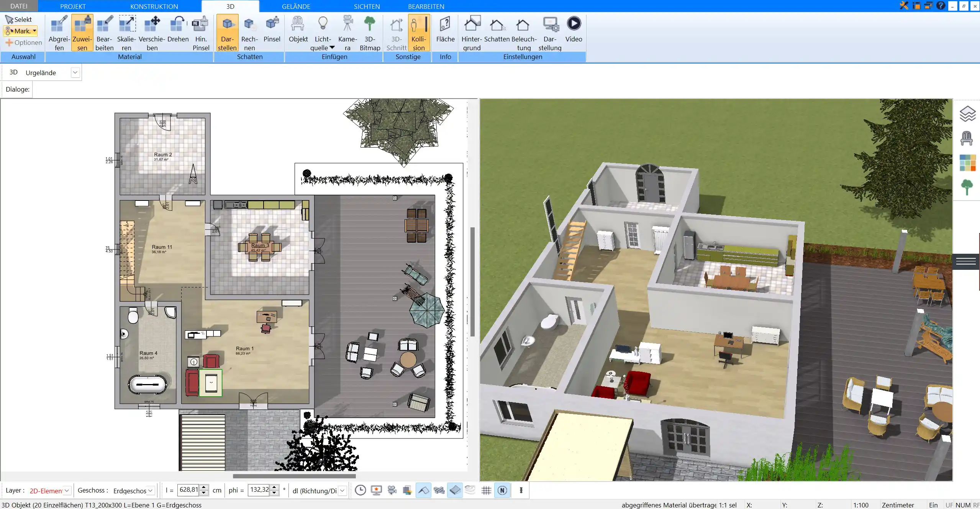Run shadow Rechnen calculation
This screenshot has height=509, width=980.
(x=249, y=33)
